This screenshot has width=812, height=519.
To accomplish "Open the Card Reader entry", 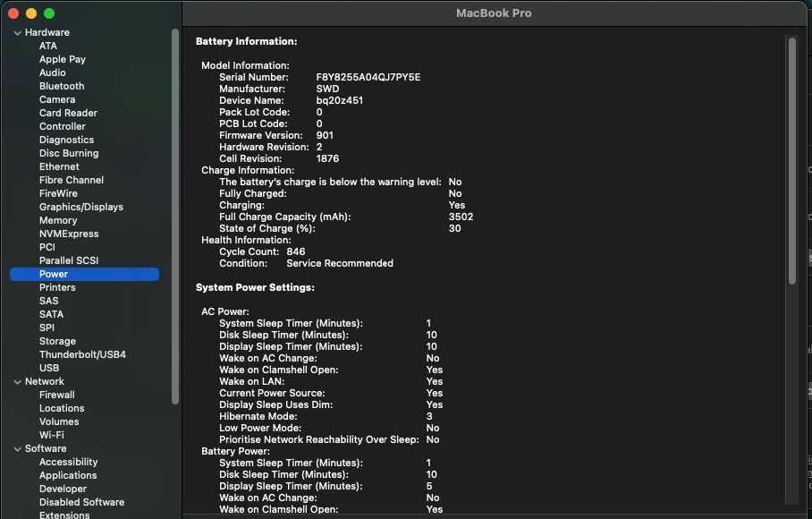I will (68, 113).
